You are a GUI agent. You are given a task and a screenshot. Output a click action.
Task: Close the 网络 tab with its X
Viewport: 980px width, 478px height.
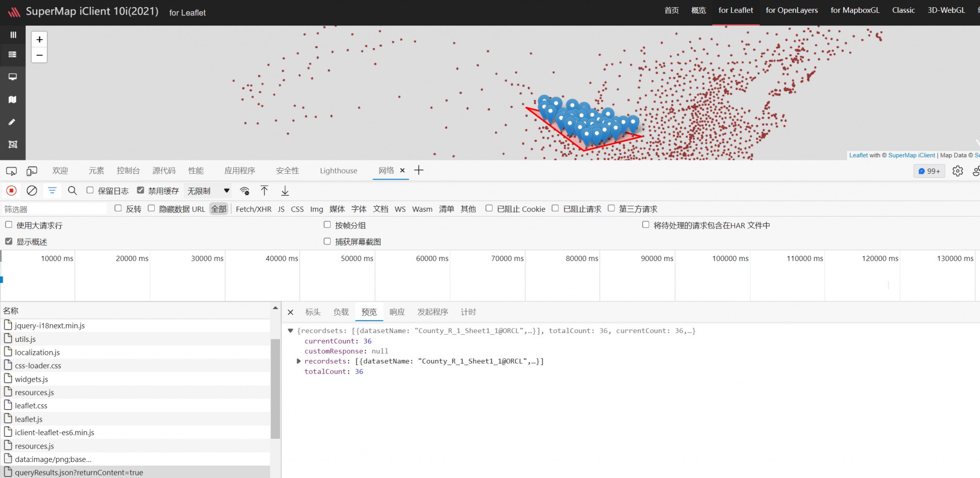click(x=402, y=170)
